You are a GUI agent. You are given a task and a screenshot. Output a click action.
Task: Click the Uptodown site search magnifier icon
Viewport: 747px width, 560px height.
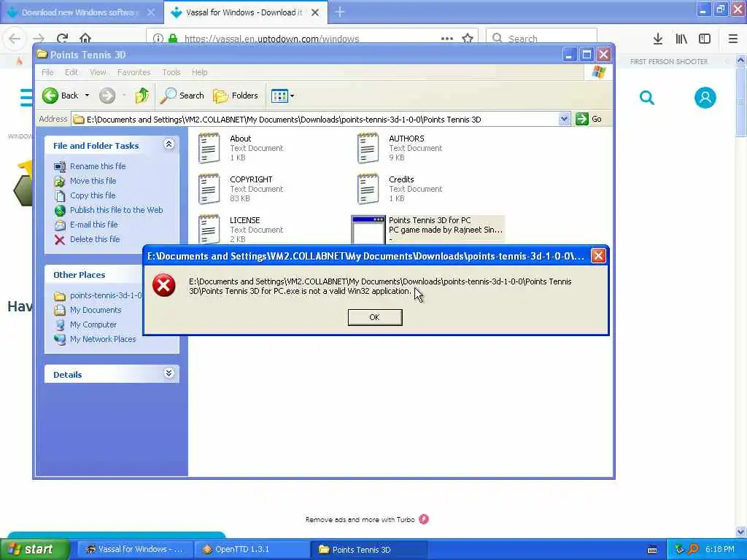click(647, 98)
